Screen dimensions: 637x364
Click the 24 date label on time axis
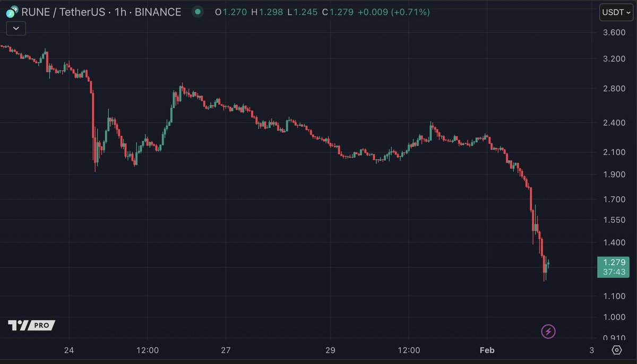pos(68,350)
